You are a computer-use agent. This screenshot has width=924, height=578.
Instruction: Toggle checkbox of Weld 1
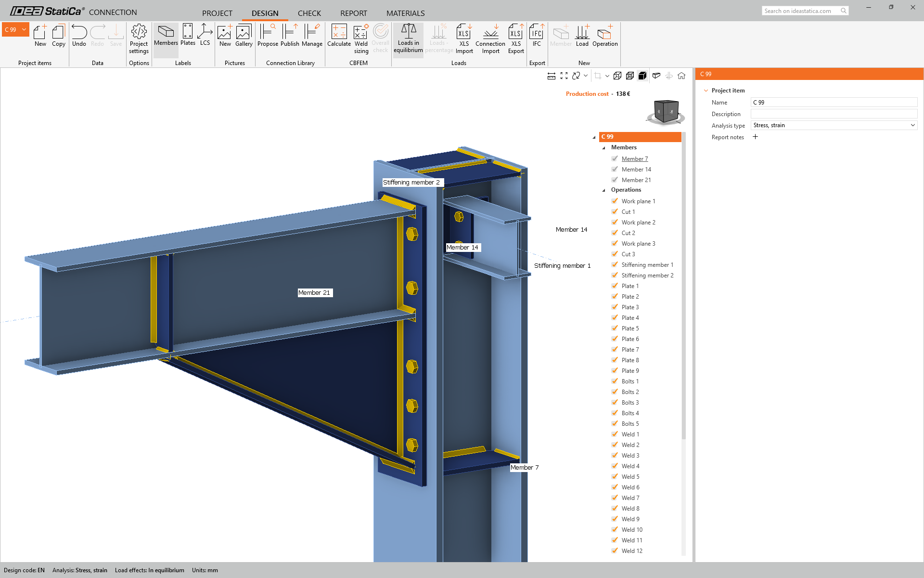coord(615,434)
